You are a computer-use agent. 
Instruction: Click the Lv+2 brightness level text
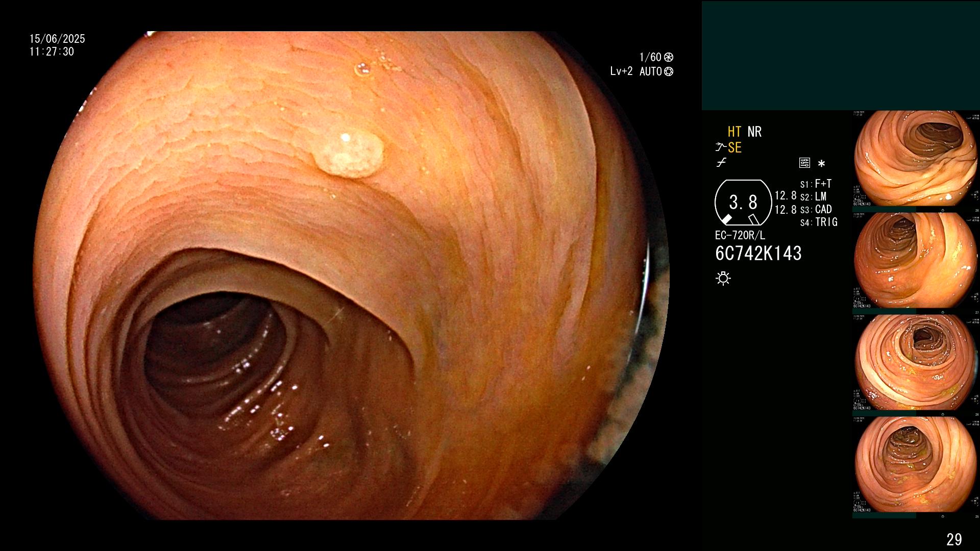point(621,71)
